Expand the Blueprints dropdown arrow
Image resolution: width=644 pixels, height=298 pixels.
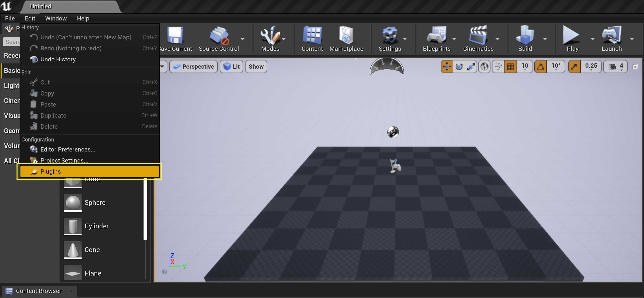pyautogui.click(x=454, y=39)
